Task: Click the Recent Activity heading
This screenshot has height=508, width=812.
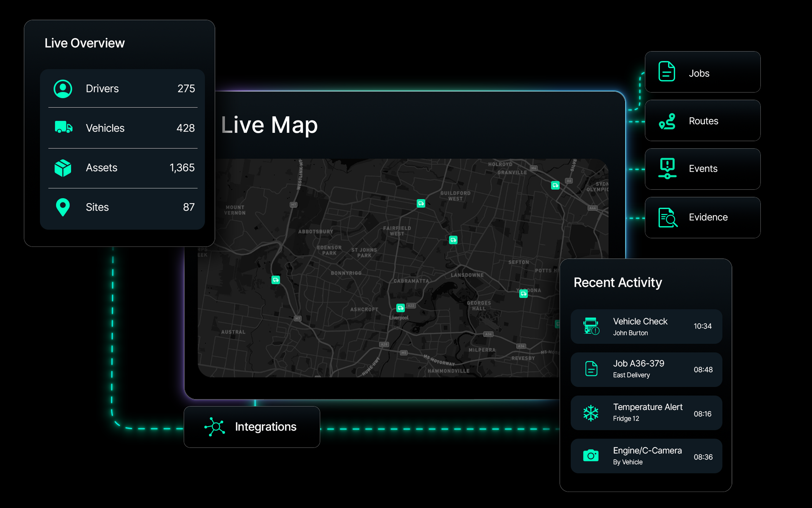Action: [x=618, y=283]
